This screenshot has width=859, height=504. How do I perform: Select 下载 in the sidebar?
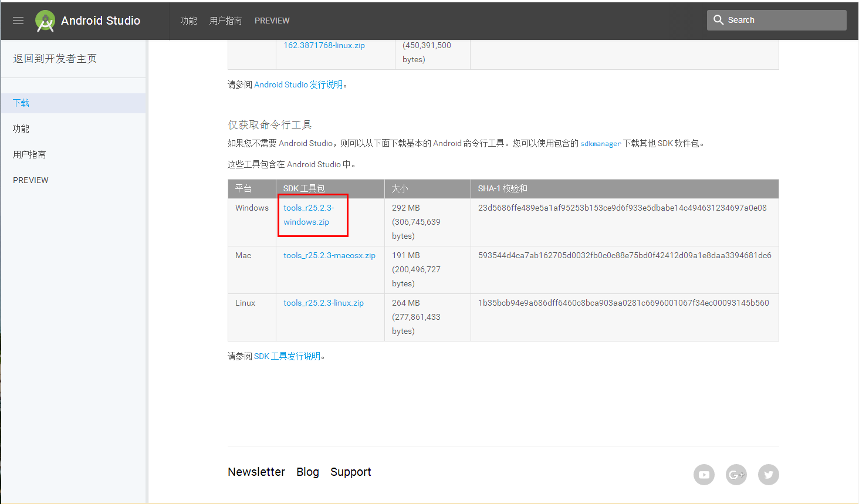click(73, 103)
